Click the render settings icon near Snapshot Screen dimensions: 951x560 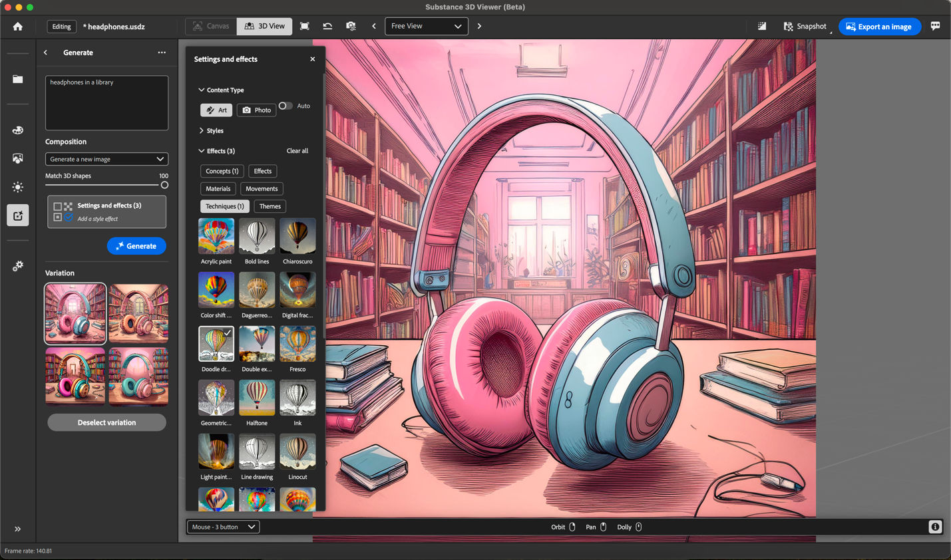(762, 26)
